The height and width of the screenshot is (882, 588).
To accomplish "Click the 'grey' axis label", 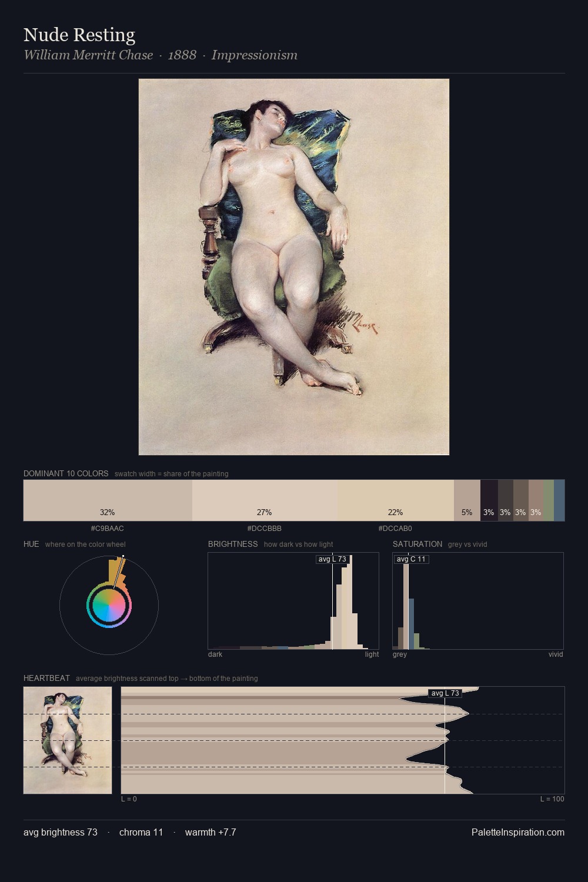I will pyautogui.click(x=400, y=654).
